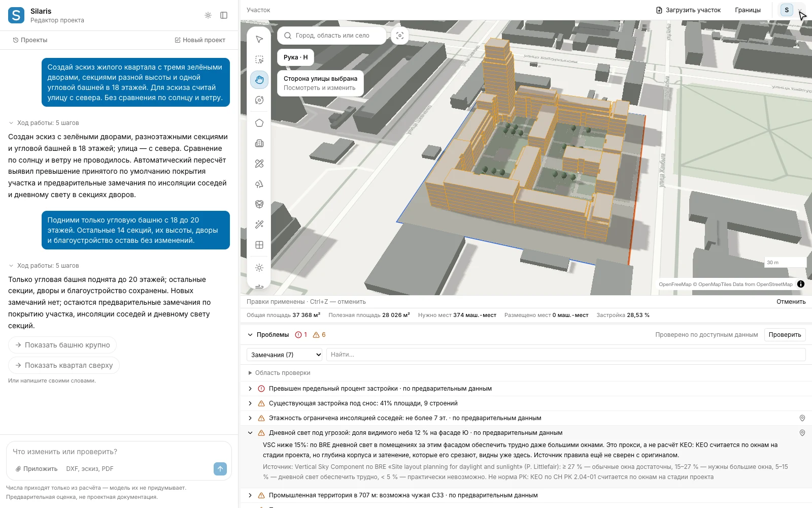Open the Проекты tab
812x508 pixels.
point(30,40)
